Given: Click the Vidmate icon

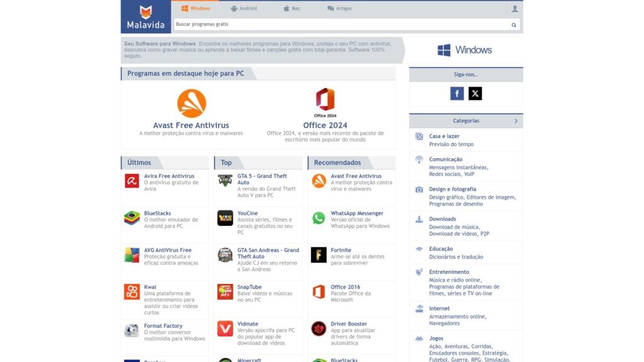Looking at the screenshot, I should click(x=225, y=329).
